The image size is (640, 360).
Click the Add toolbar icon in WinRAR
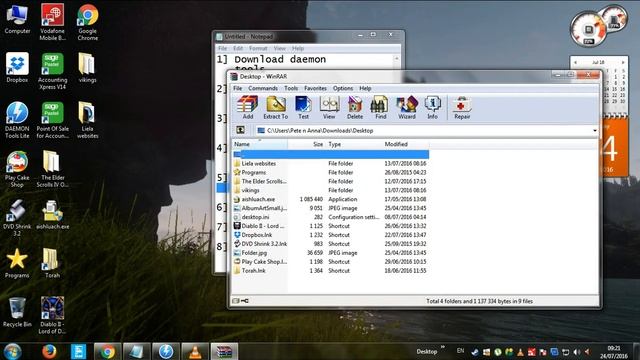(x=248, y=108)
